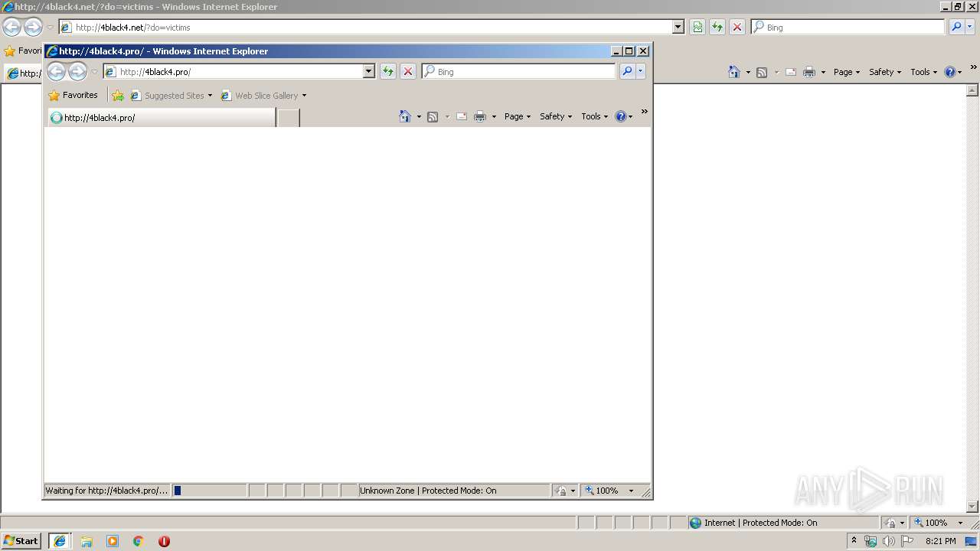Click Help icon in background window command bar
980x551 pixels.
click(950, 72)
